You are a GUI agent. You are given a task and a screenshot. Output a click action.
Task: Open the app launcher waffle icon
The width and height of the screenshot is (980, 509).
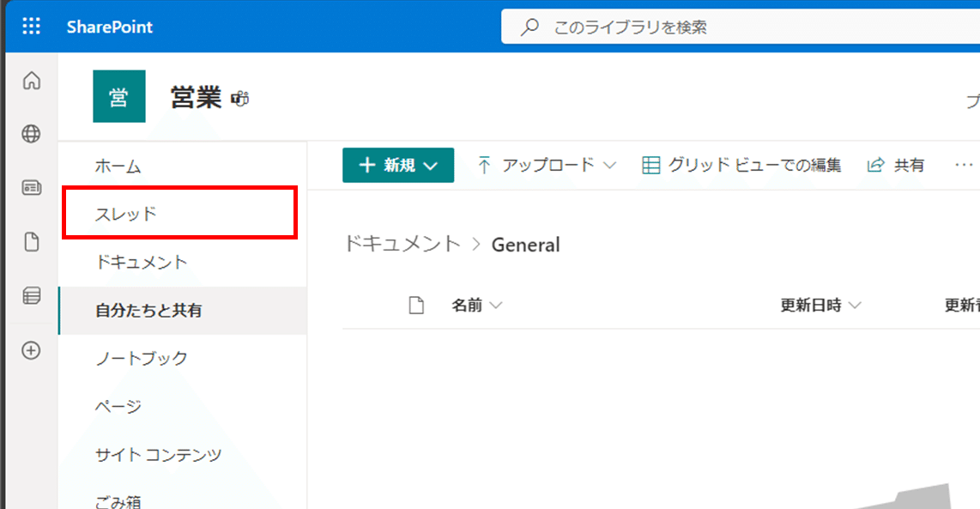point(31,27)
